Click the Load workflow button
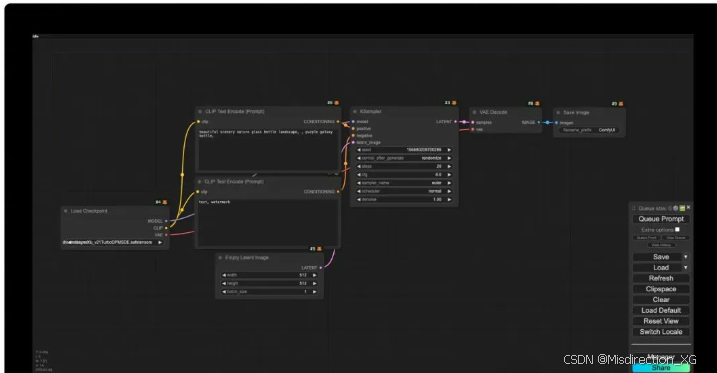The width and height of the screenshot is (717, 373). (x=658, y=267)
